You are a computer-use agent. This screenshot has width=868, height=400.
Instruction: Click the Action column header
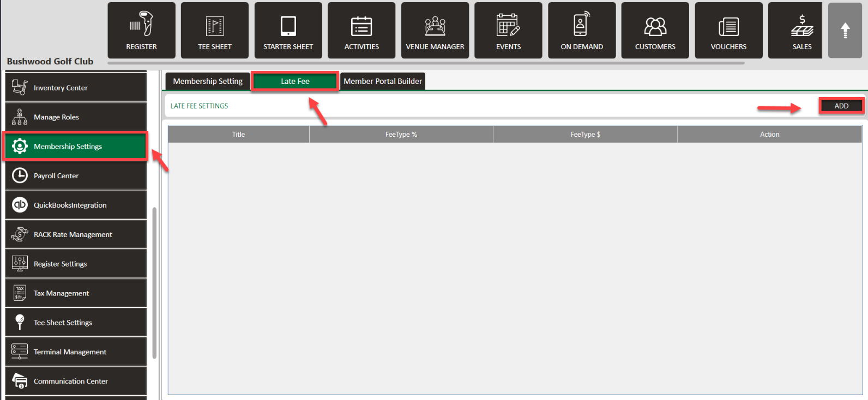[770, 135]
